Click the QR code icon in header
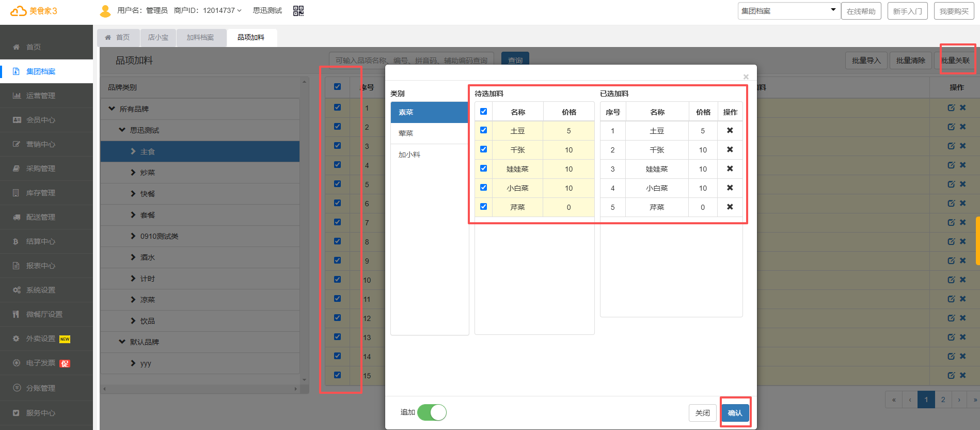The image size is (980, 430). click(x=298, y=11)
